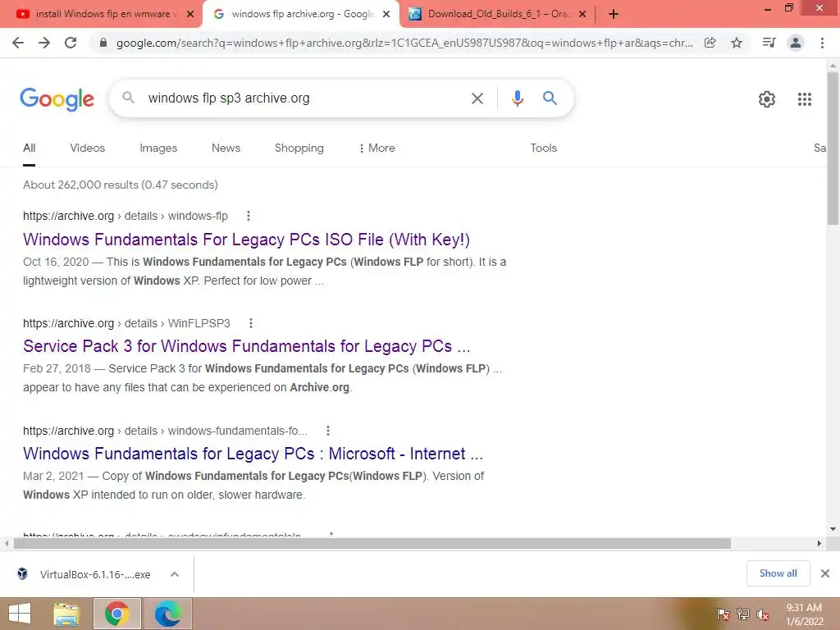Image resolution: width=840 pixels, height=630 pixels.
Task: Close the Download_Old_Builds_6_1 tab
Action: pyautogui.click(x=582, y=15)
